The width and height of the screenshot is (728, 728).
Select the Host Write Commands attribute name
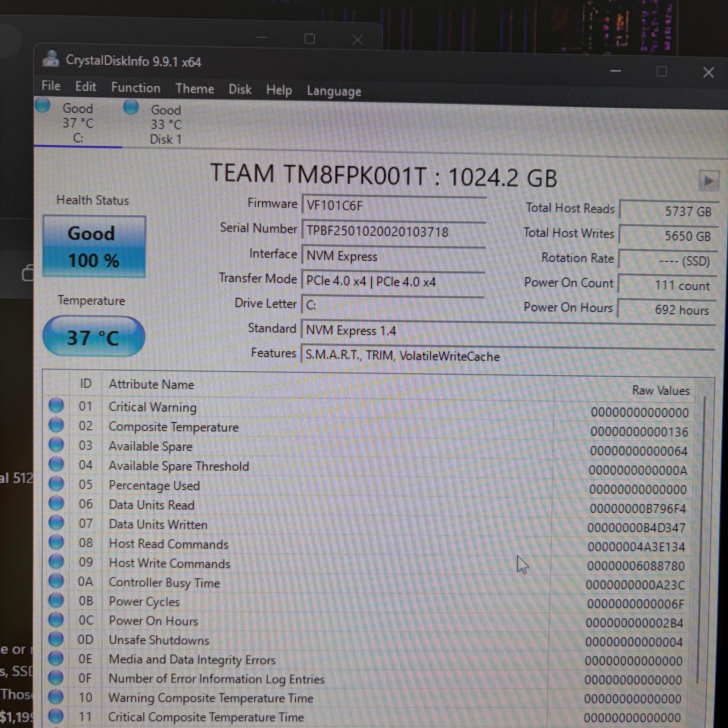(x=170, y=563)
